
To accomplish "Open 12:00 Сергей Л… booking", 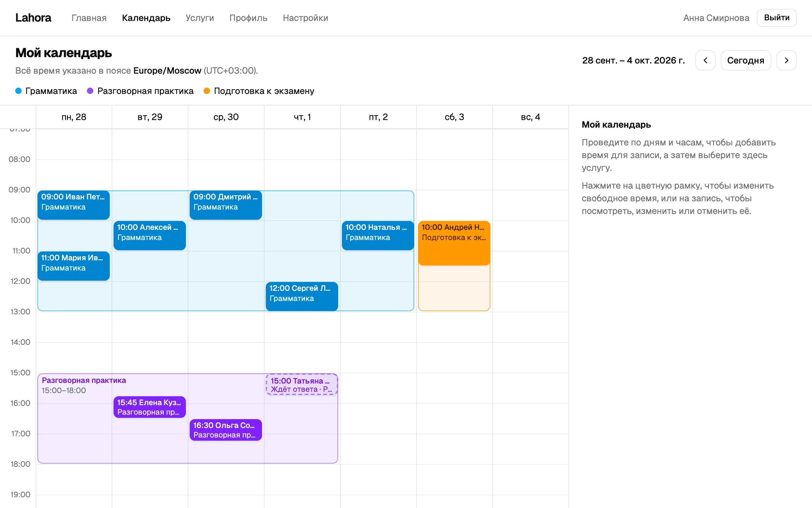I will click(302, 296).
